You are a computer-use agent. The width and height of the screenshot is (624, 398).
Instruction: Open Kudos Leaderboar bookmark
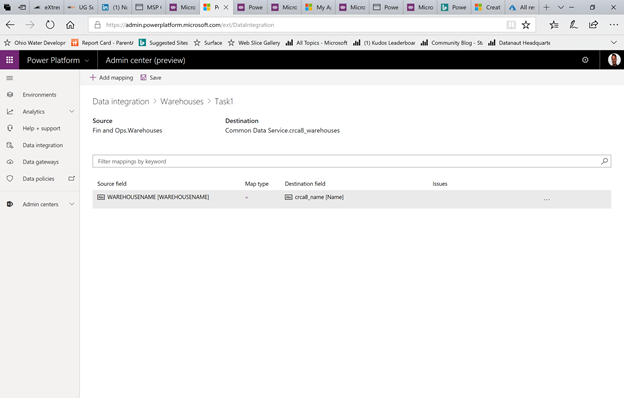pos(384,43)
